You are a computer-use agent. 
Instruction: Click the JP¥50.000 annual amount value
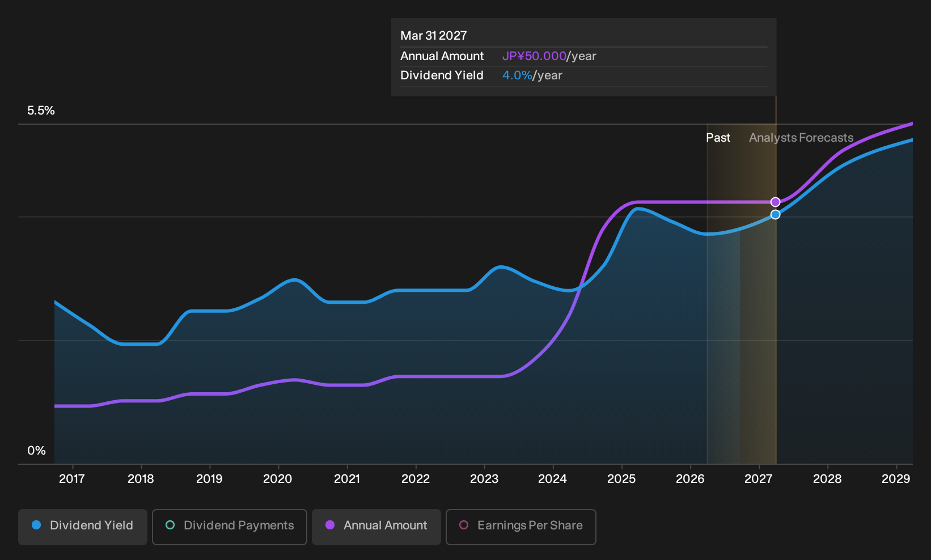coord(534,56)
